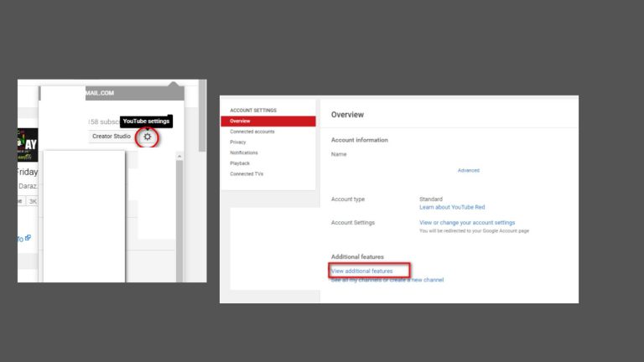Click external link icon at left edge
The height and width of the screenshot is (362, 644).
[x=28, y=238]
